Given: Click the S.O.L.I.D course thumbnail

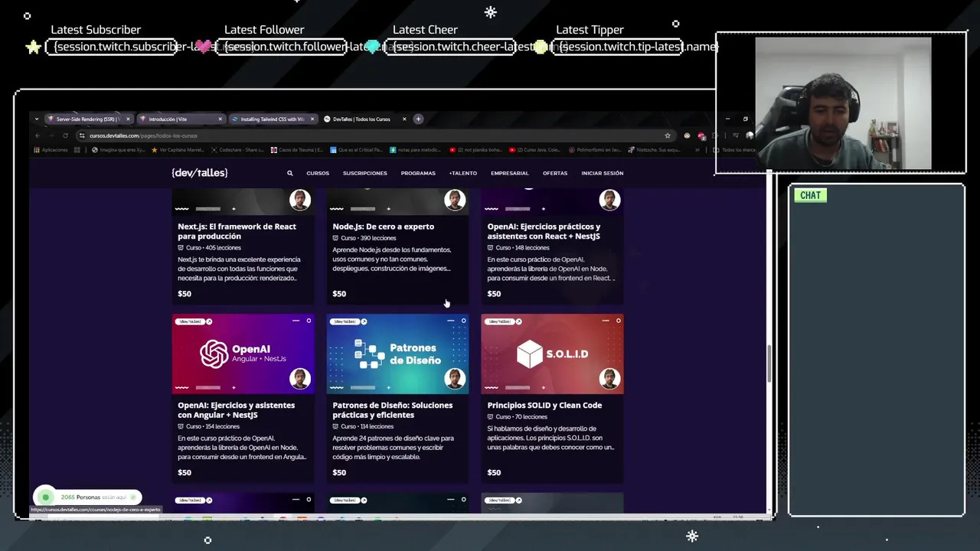Looking at the screenshot, I should click(552, 354).
